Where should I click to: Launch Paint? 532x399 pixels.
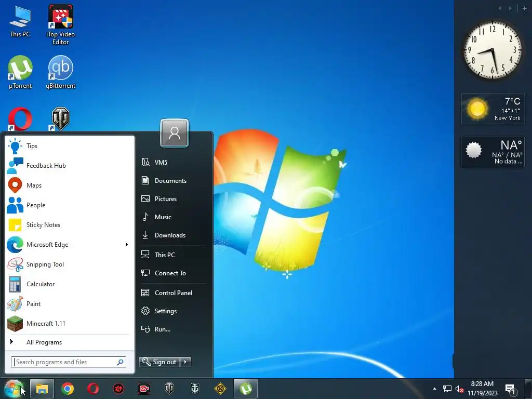pyautogui.click(x=70, y=303)
